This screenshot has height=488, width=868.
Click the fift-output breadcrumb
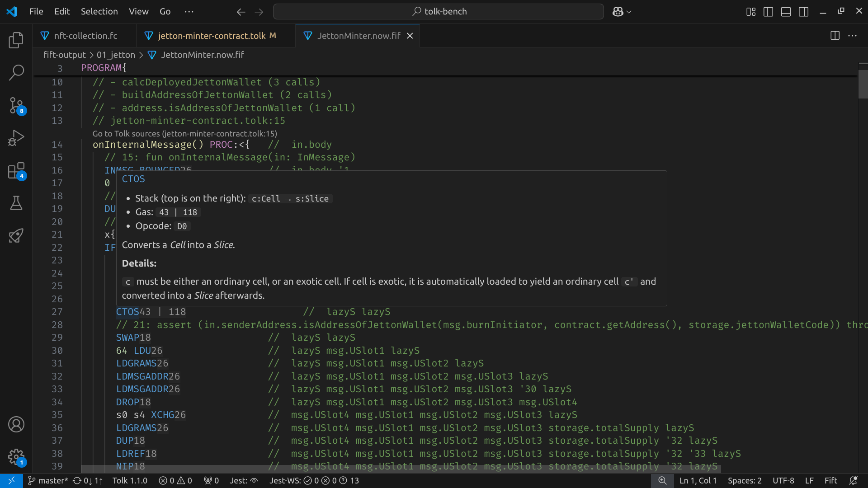click(x=64, y=55)
